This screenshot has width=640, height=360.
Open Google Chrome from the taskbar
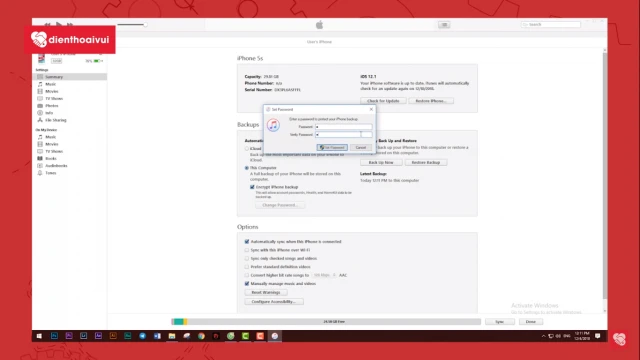pos(201,336)
